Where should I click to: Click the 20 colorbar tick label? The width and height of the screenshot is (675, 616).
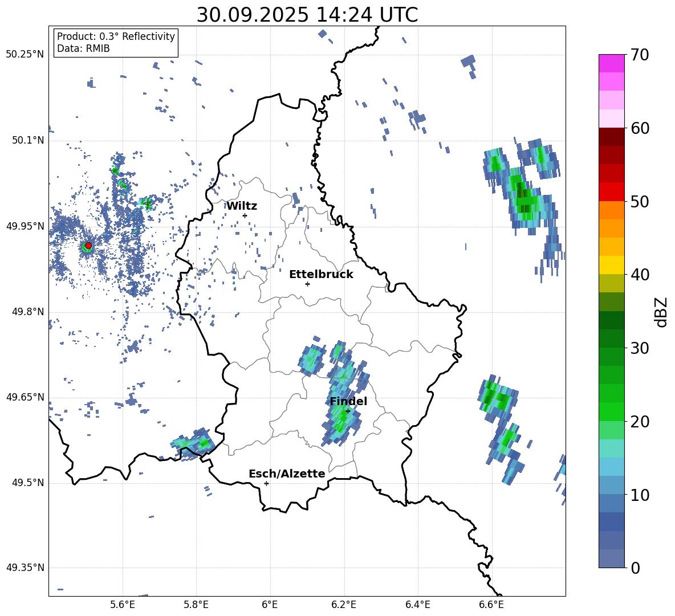[x=640, y=421]
